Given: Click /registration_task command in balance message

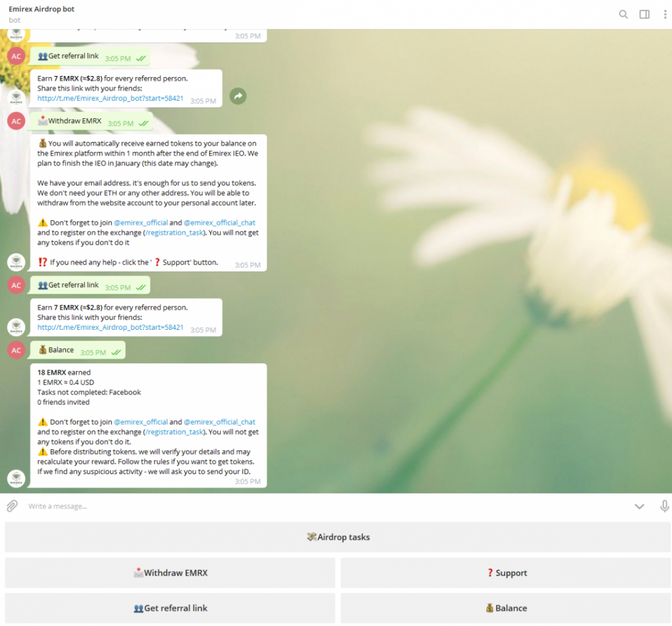Looking at the screenshot, I should pos(174,432).
